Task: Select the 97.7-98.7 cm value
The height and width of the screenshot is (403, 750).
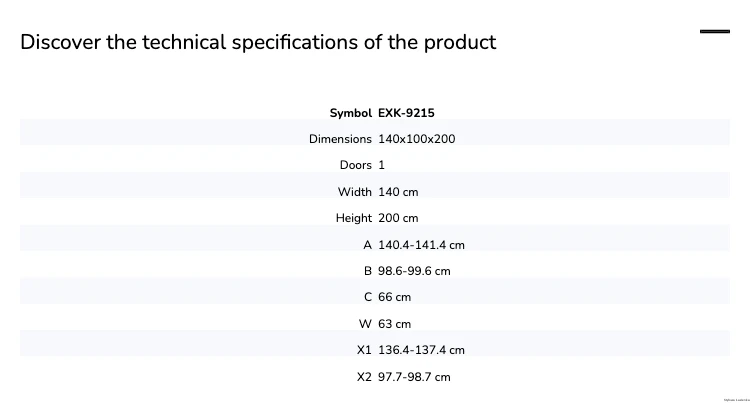Action: click(414, 377)
